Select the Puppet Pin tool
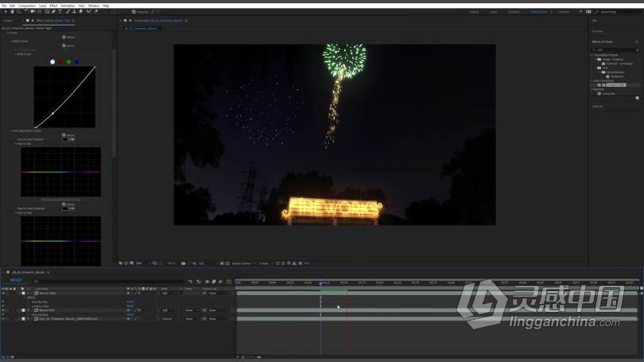This screenshot has width=644, height=362. [96, 12]
